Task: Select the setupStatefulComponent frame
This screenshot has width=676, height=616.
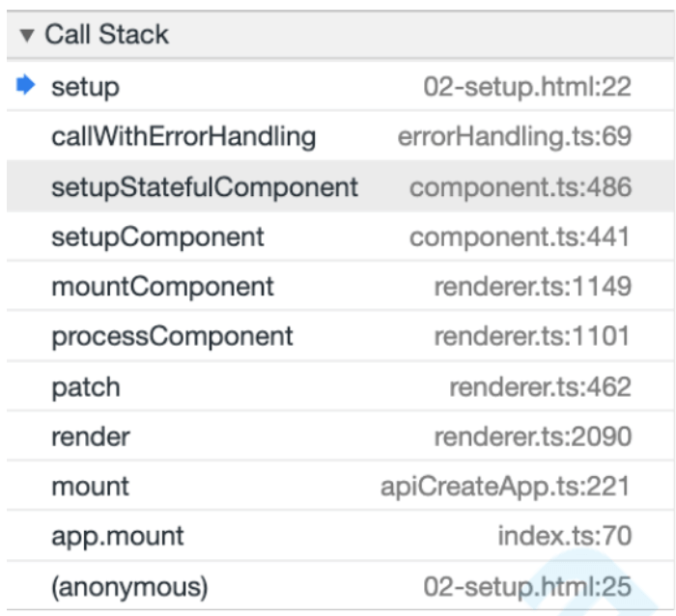Action: (205, 187)
